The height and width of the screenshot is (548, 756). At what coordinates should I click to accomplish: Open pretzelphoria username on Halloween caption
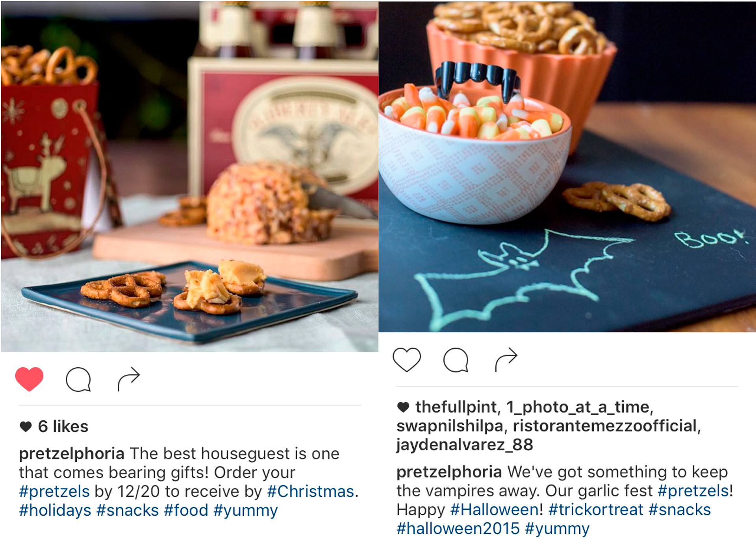449,472
